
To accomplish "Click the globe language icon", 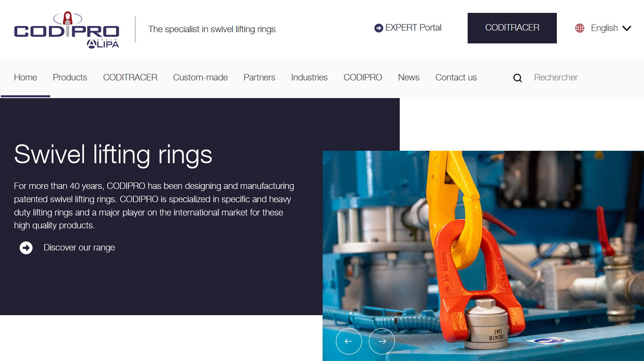I will [x=579, y=28].
